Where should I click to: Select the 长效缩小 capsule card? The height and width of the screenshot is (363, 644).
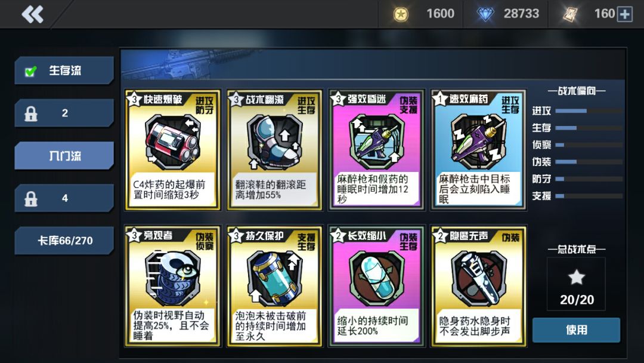coord(376,286)
